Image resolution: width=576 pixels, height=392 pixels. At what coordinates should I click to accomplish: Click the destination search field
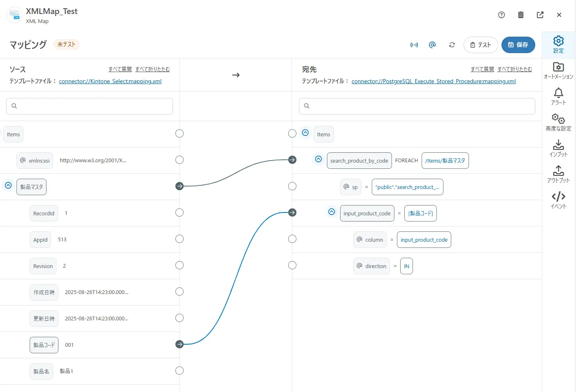[417, 106]
